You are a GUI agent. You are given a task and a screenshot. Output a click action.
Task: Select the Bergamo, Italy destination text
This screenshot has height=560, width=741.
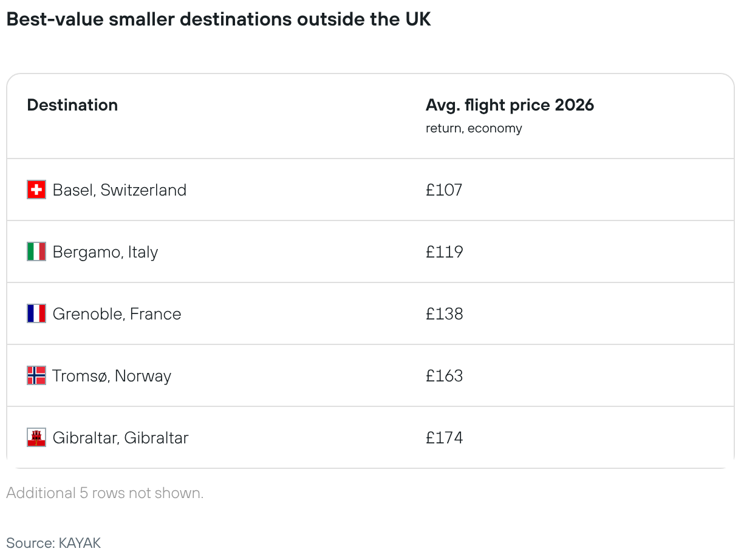(x=105, y=252)
